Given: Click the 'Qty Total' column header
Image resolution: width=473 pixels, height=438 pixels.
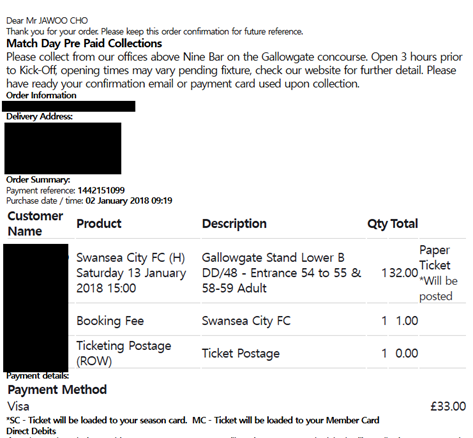Looking at the screenshot, I should (x=392, y=224).
